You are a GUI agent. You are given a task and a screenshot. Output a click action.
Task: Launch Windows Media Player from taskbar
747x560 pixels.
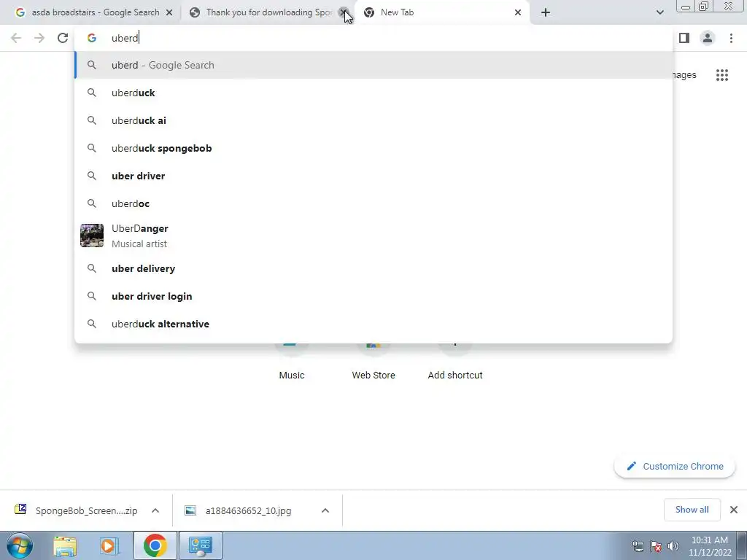(x=108, y=546)
